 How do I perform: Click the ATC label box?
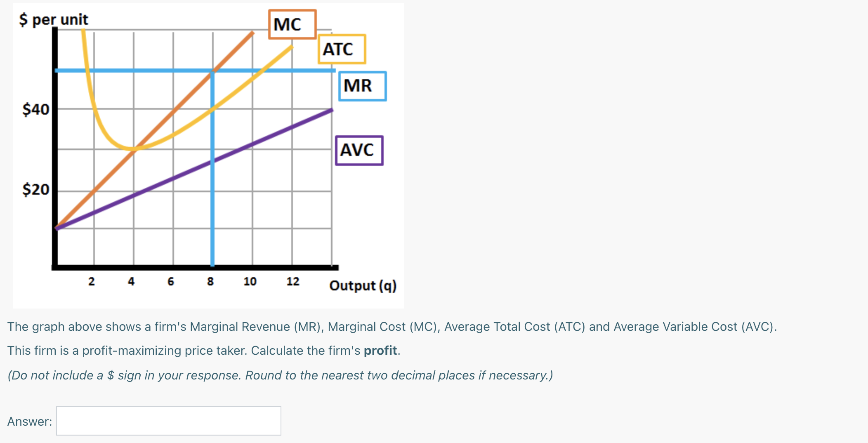(342, 49)
